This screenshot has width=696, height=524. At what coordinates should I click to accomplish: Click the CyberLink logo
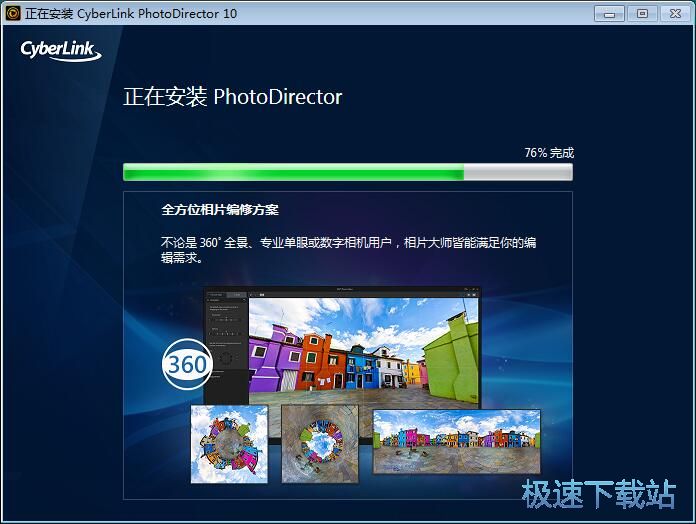[x=61, y=50]
